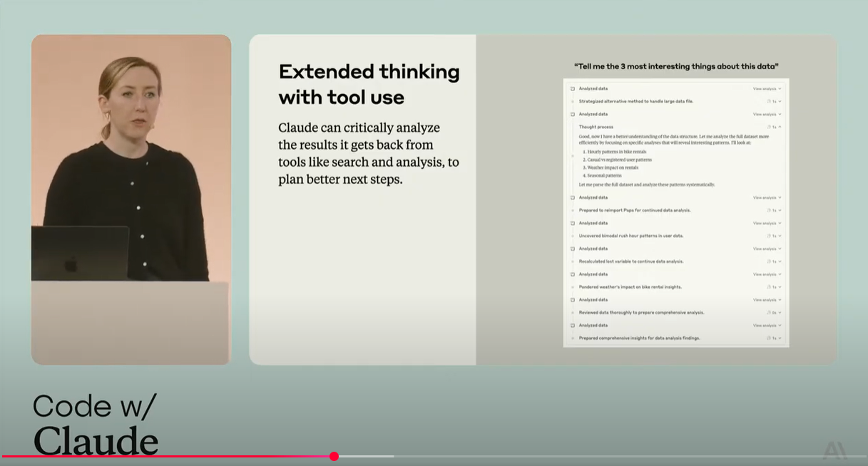
Task: Click Analyzed data icon above 'Prepared to reimport Papa' row
Action: 572,197
